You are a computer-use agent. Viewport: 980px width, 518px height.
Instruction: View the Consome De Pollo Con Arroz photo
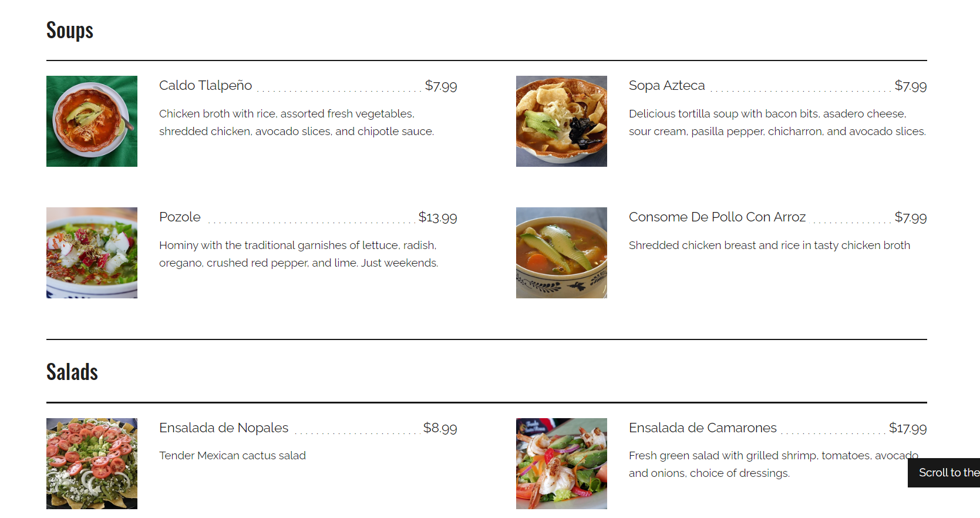[x=561, y=253]
